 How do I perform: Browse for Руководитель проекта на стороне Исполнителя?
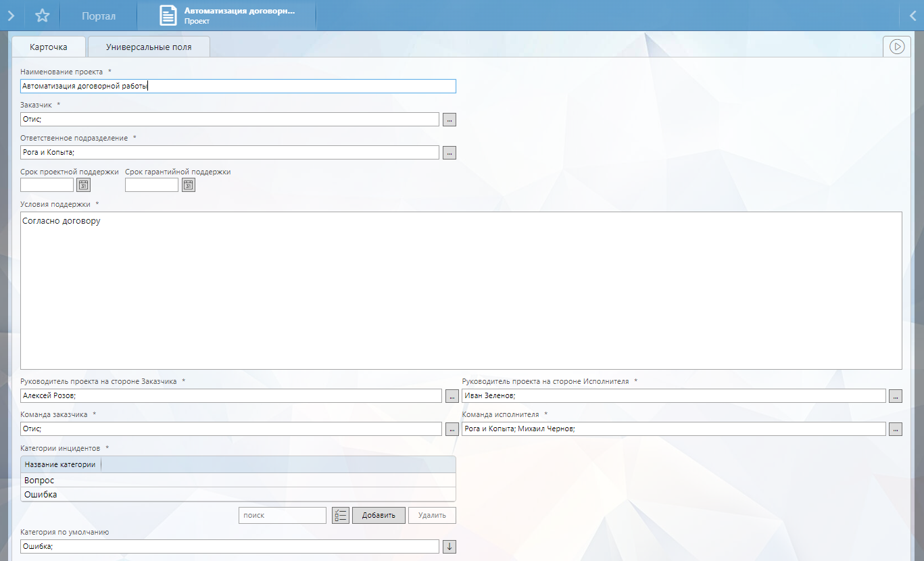point(895,396)
